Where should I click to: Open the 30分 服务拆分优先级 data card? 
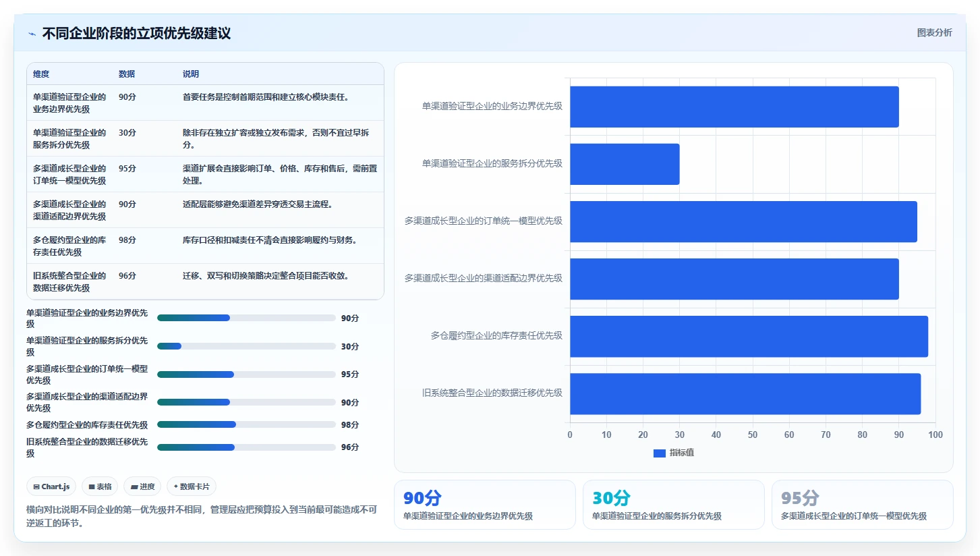674,505
